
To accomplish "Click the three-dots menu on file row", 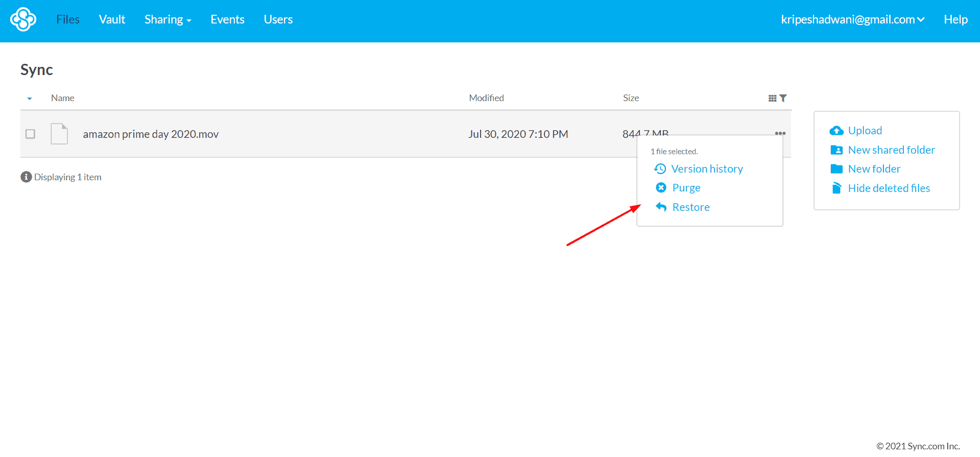I will point(780,133).
